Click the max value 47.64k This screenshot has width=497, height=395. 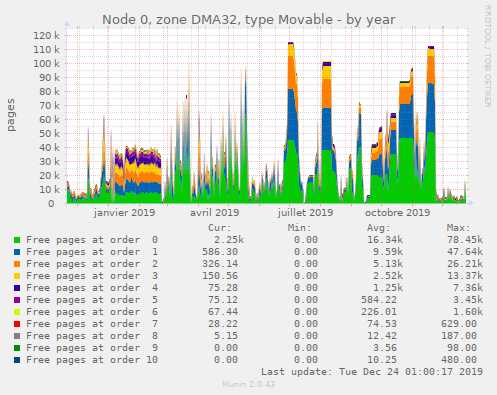[x=465, y=252]
